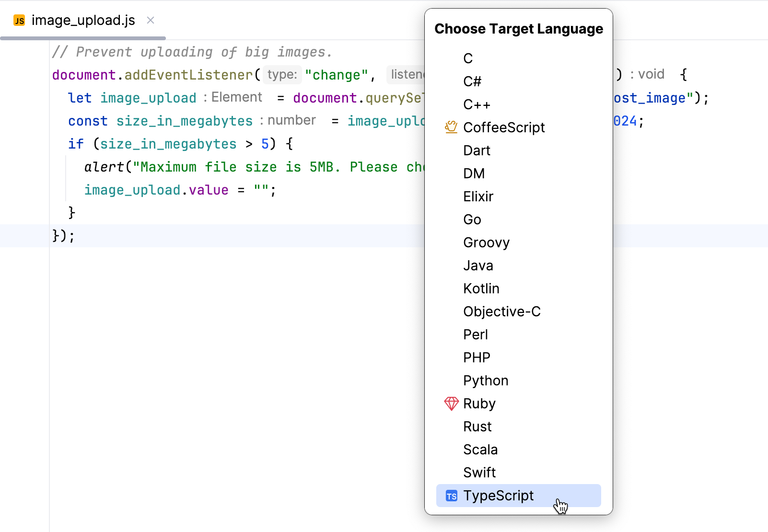Select Python as target language
The height and width of the screenshot is (532, 768).
[518, 381]
